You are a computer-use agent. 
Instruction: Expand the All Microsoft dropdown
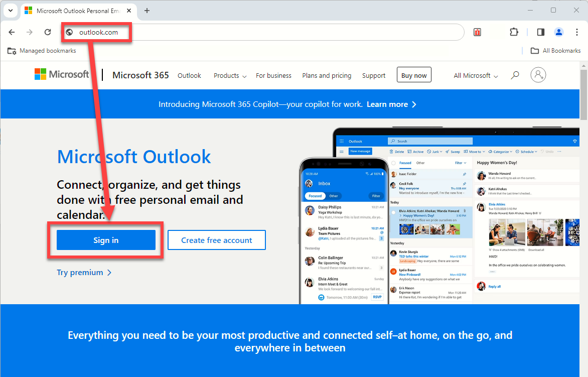tap(476, 75)
